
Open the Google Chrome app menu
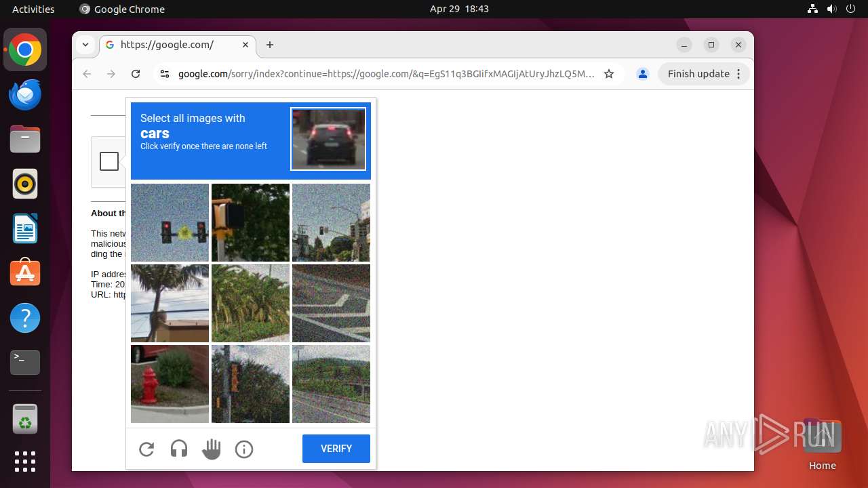pyautogui.click(x=122, y=9)
